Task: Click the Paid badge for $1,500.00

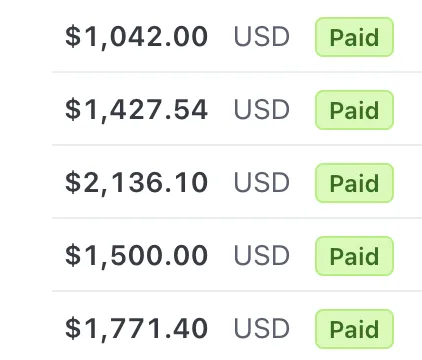Action: click(x=354, y=256)
